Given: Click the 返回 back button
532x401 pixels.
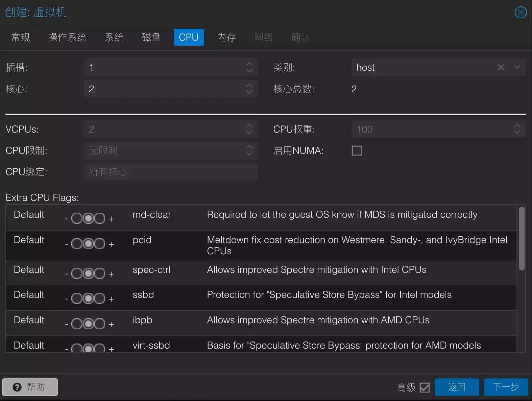Looking at the screenshot, I should (x=457, y=387).
